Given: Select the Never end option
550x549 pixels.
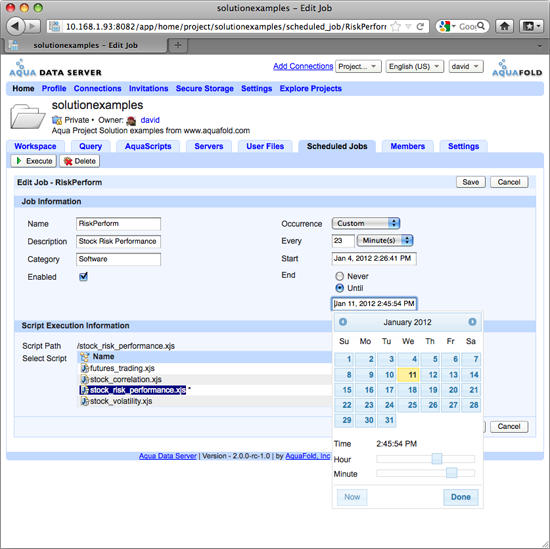Looking at the screenshot, I should 339,276.
